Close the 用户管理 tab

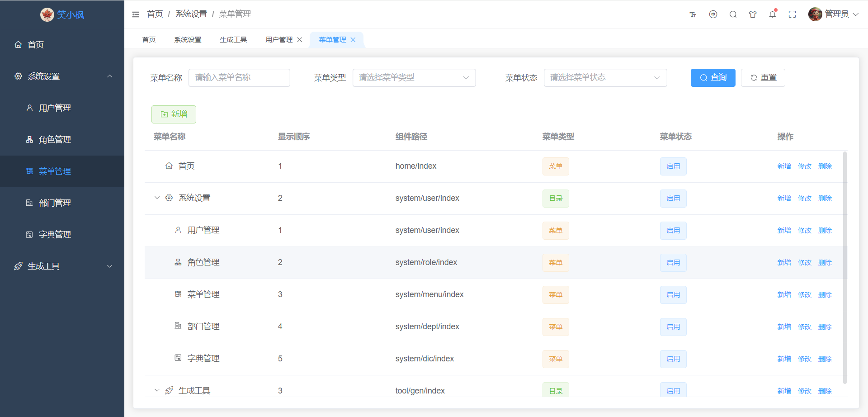[x=299, y=40]
